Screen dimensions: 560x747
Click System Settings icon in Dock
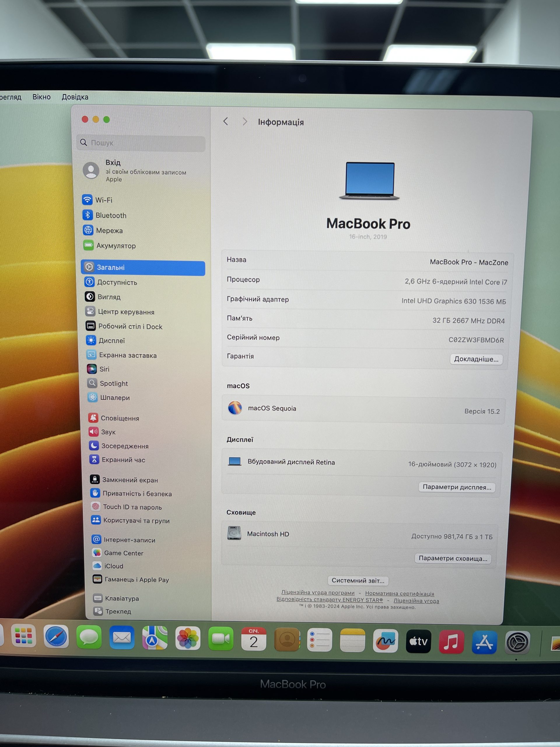pos(517,642)
